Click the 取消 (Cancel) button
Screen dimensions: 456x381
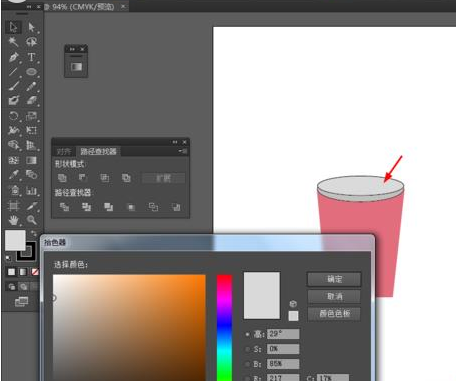334,296
